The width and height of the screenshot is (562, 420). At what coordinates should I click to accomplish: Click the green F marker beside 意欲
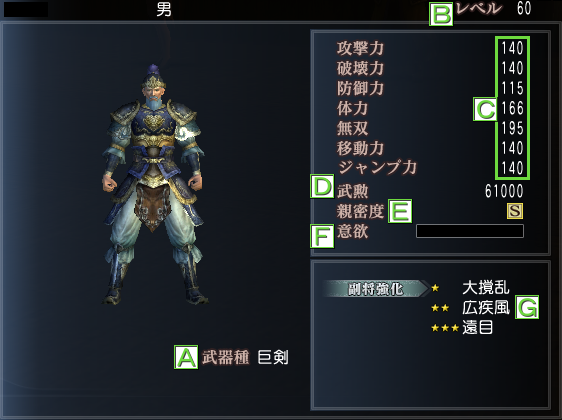coord(322,236)
